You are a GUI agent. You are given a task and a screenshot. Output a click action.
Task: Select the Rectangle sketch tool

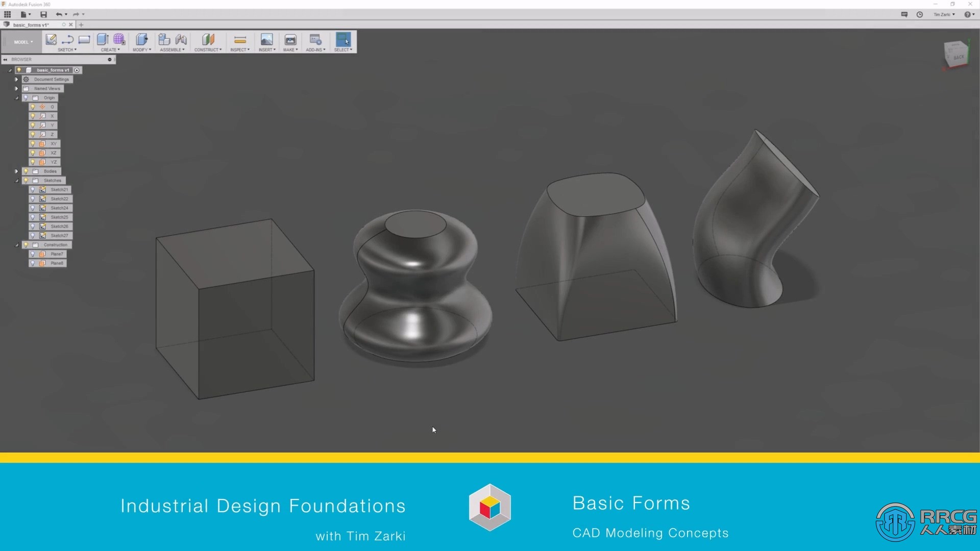(84, 40)
